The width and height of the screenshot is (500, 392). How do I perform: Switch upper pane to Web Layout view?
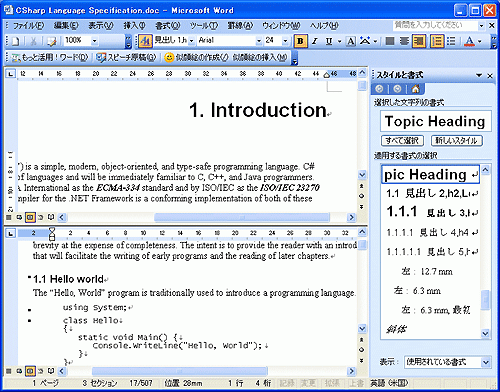pos(19,218)
